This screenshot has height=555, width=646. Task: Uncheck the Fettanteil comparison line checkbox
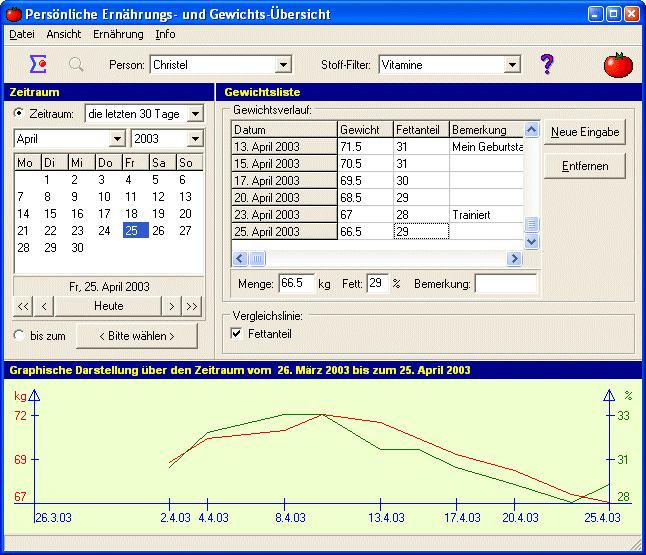point(236,333)
